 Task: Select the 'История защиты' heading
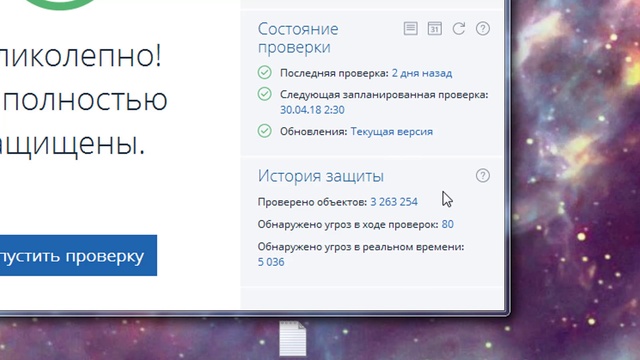coord(321,176)
